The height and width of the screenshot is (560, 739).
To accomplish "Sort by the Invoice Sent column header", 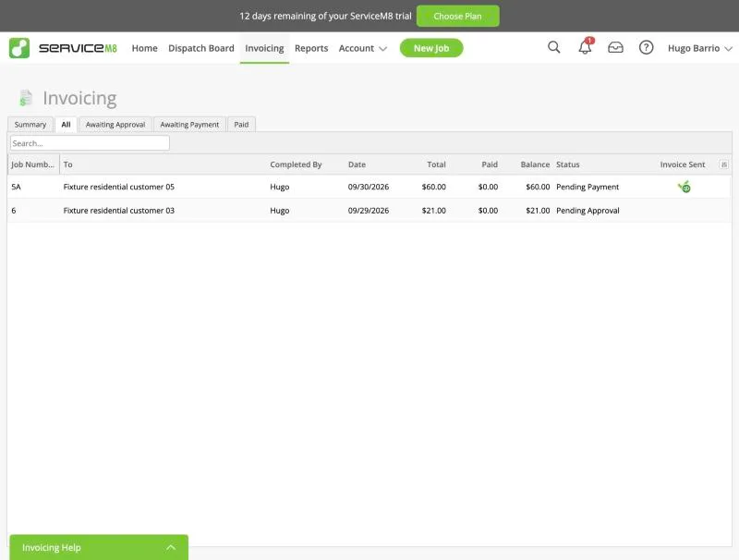I will (683, 164).
